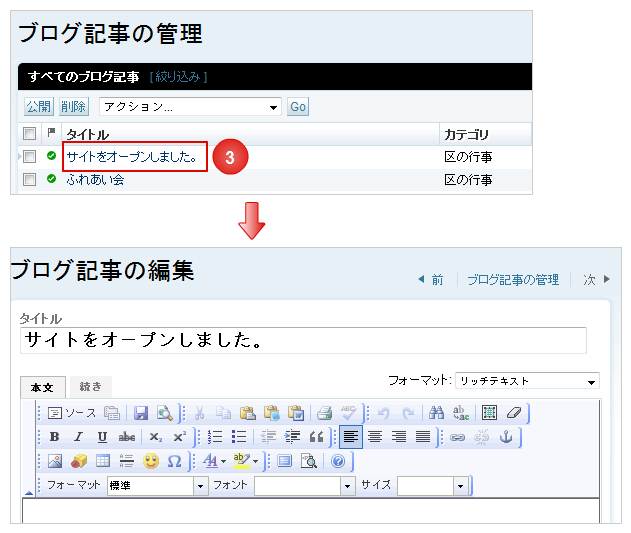Click the ブログ記事の管理 navigation link

(x=513, y=279)
